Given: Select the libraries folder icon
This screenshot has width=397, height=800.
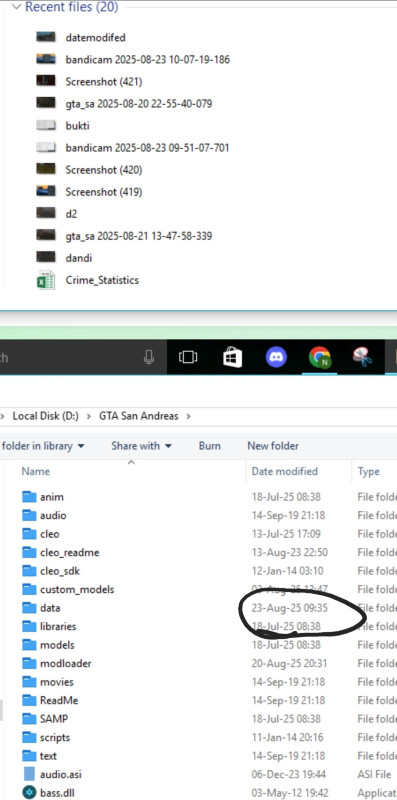Looking at the screenshot, I should click(30, 626).
